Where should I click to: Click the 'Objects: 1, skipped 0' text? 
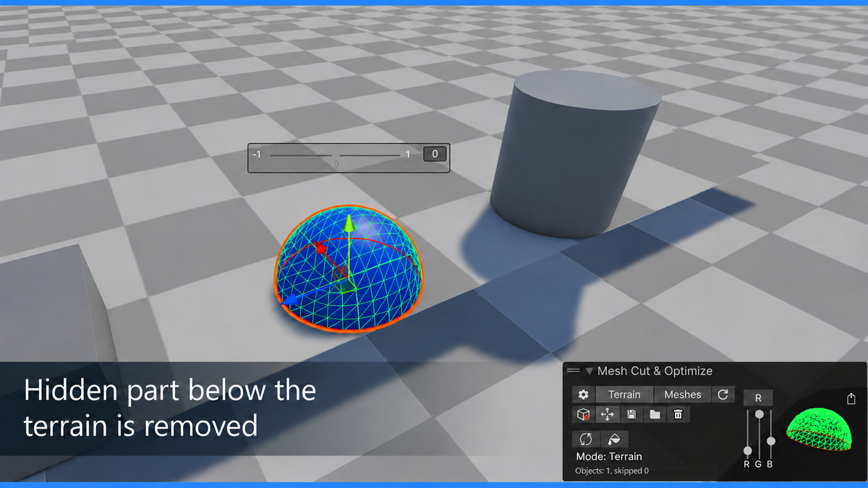[x=611, y=471]
